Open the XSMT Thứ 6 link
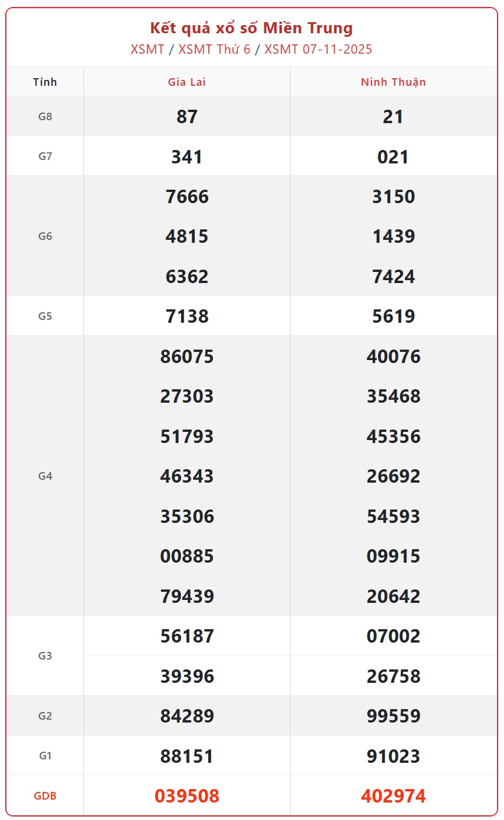The width and height of the screenshot is (504, 820). coord(214,49)
